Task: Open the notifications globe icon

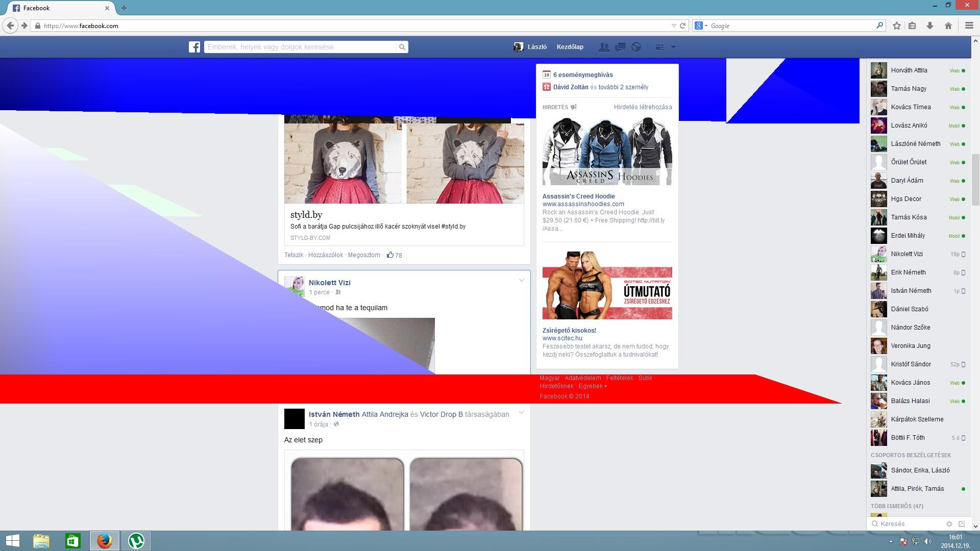Action: 636,47
